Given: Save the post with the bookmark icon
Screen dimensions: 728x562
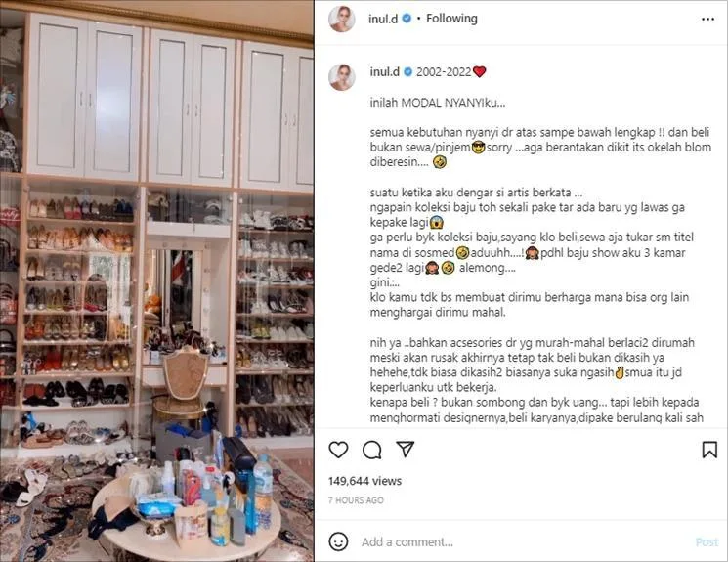Looking at the screenshot, I should (709, 450).
